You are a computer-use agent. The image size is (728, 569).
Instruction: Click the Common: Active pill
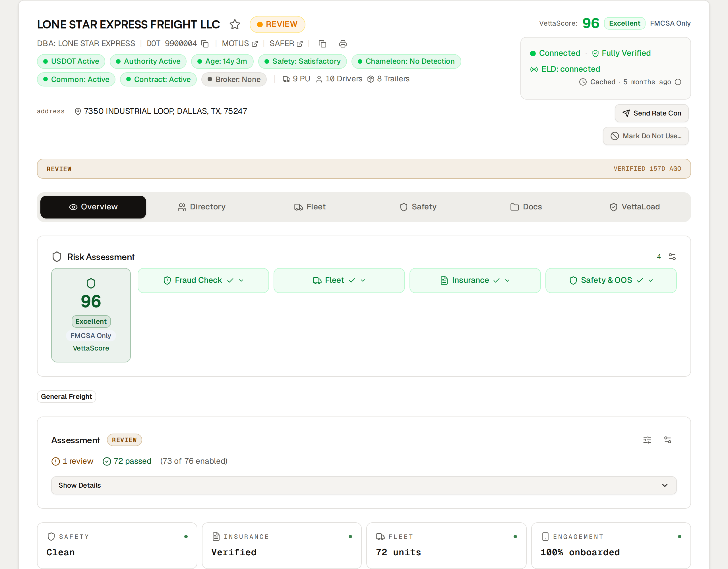pos(76,79)
